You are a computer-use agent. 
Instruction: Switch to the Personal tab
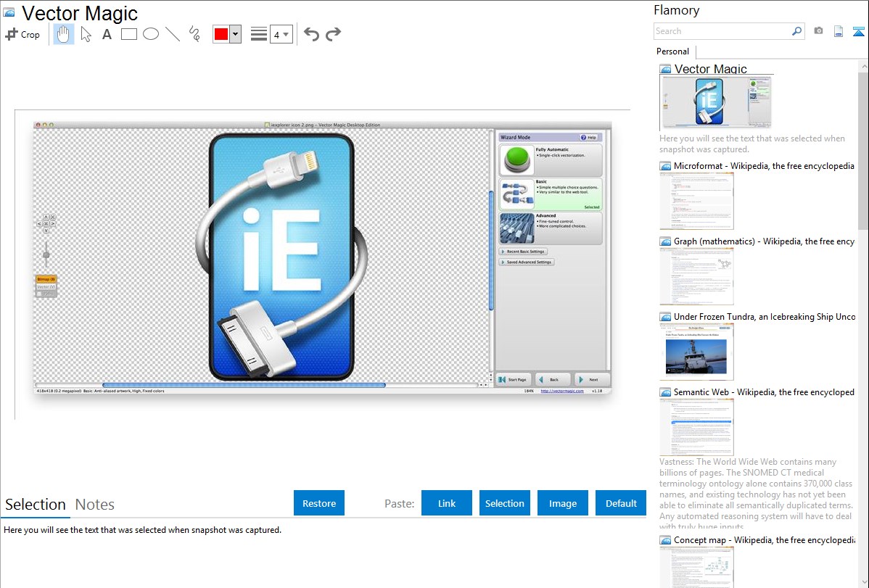(x=673, y=51)
